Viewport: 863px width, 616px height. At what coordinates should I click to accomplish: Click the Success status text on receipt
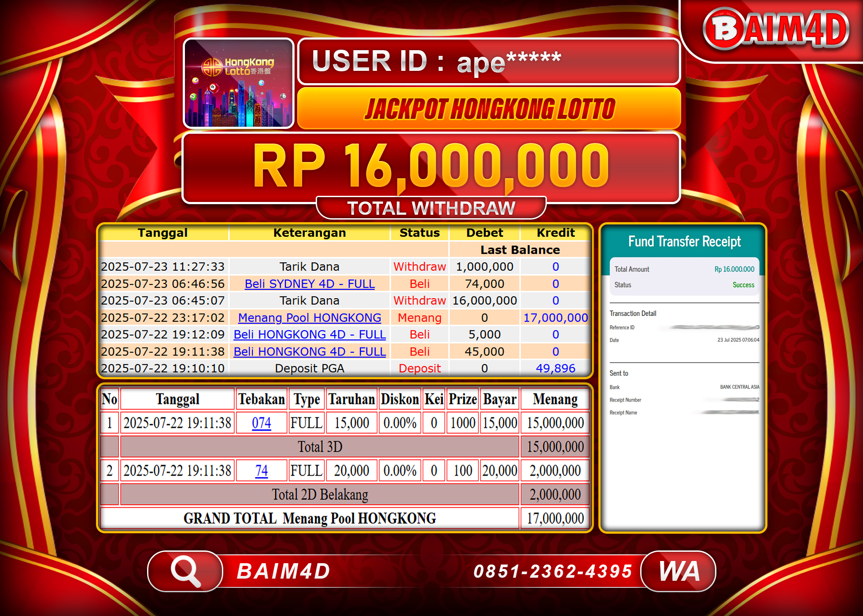tap(743, 285)
